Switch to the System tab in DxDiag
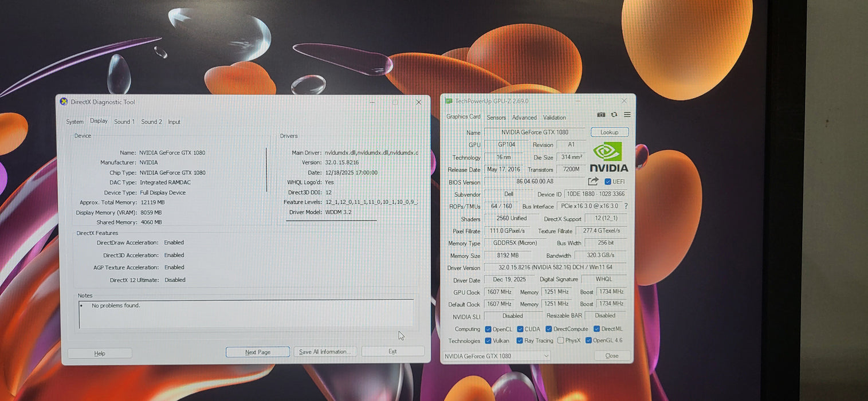The height and width of the screenshot is (401, 868). pyautogui.click(x=74, y=122)
